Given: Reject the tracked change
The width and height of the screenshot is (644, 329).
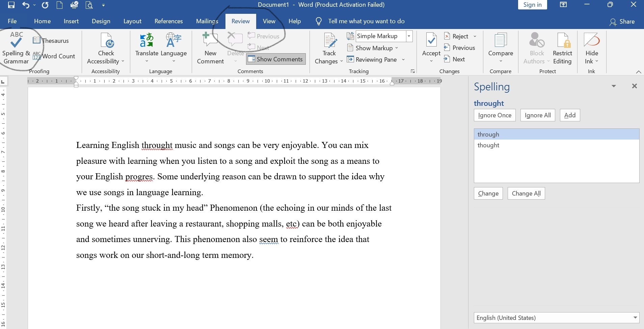Looking at the screenshot, I should (456, 36).
